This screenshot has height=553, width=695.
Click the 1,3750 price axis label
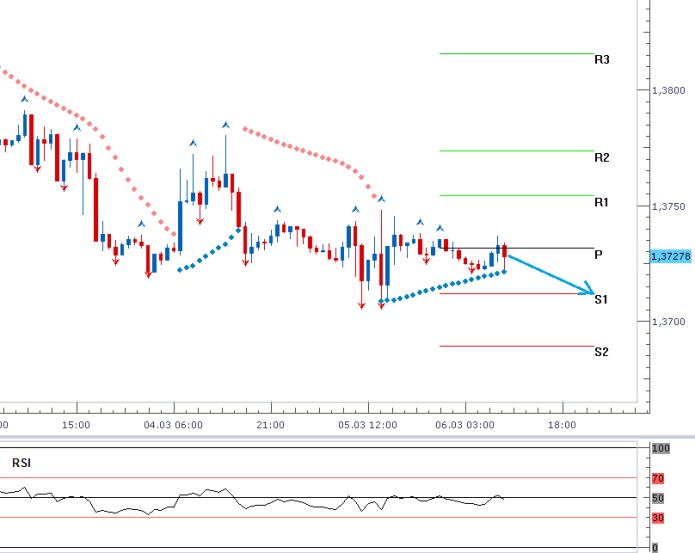[668, 206]
